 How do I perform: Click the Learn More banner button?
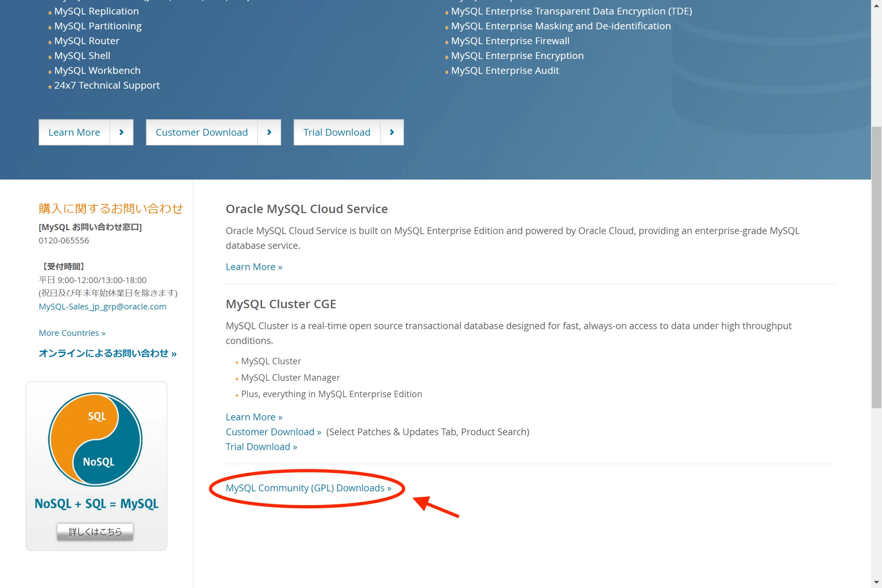click(86, 132)
